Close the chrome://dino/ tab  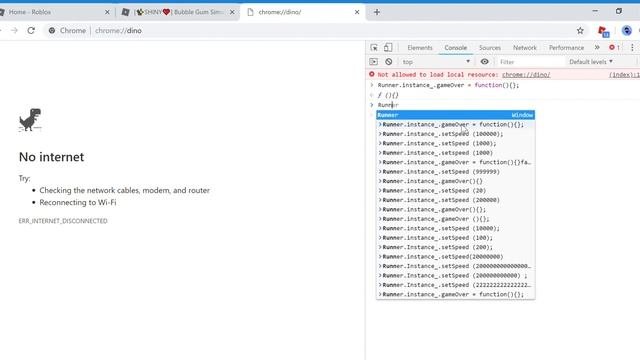pos(357,12)
